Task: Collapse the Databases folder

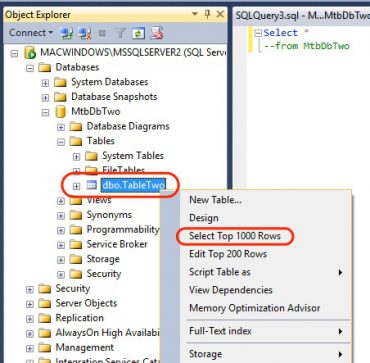Action: (30, 68)
